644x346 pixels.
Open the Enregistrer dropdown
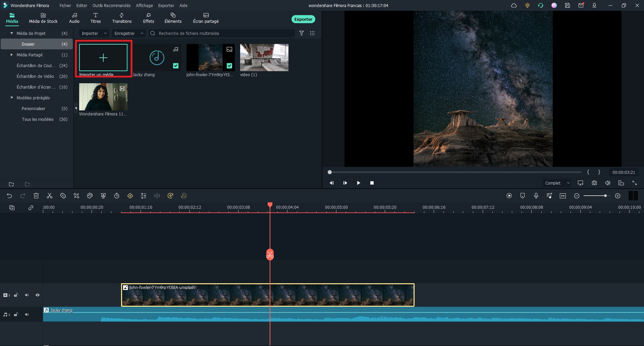(x=129, y=33)
